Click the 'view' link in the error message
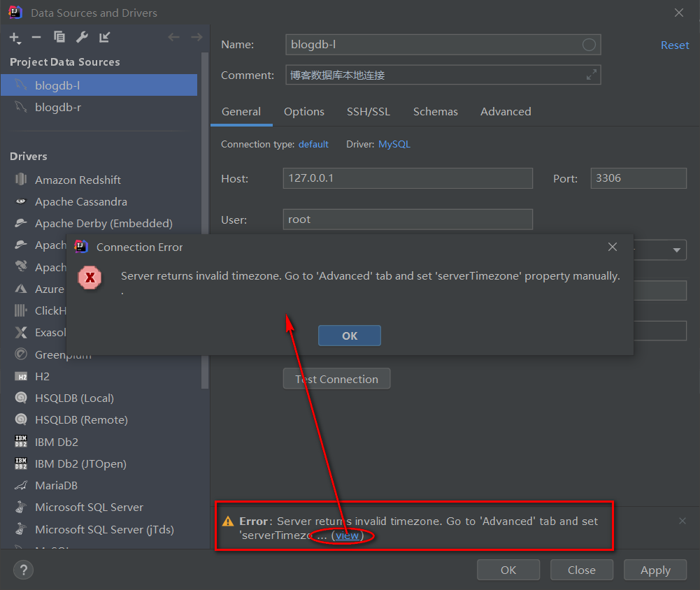This screenshot has width=700, height=590. (x=348, y=535)
